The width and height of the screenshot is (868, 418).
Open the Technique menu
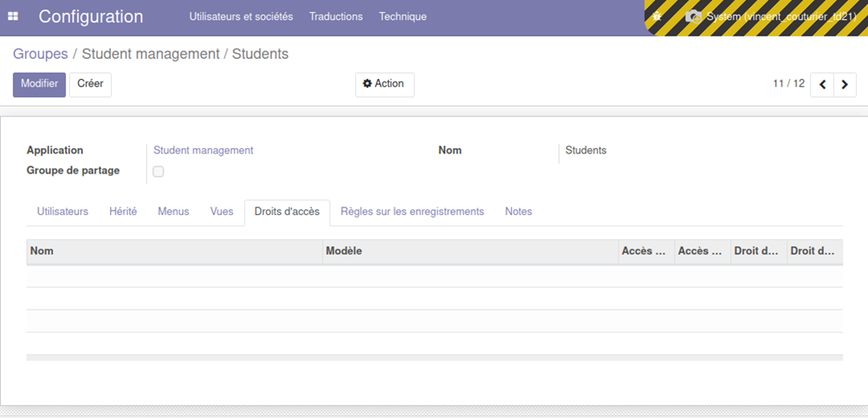click(x=403, y=16)
